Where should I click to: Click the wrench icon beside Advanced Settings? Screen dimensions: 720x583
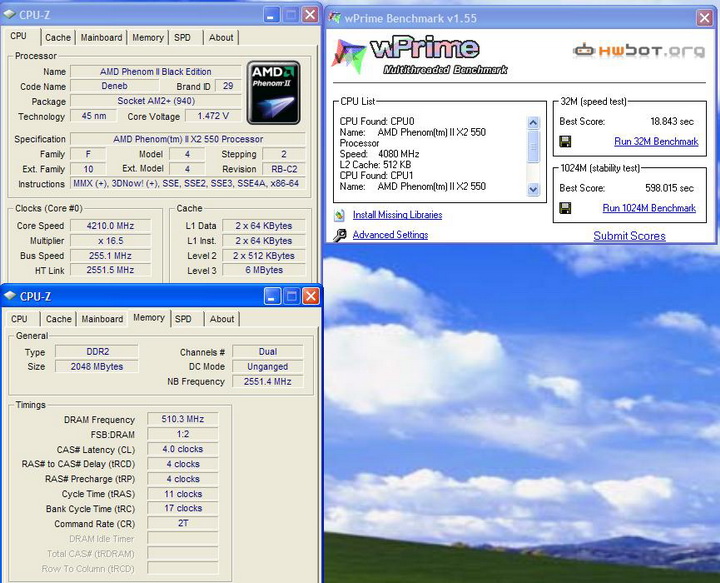tap(339, 235)
